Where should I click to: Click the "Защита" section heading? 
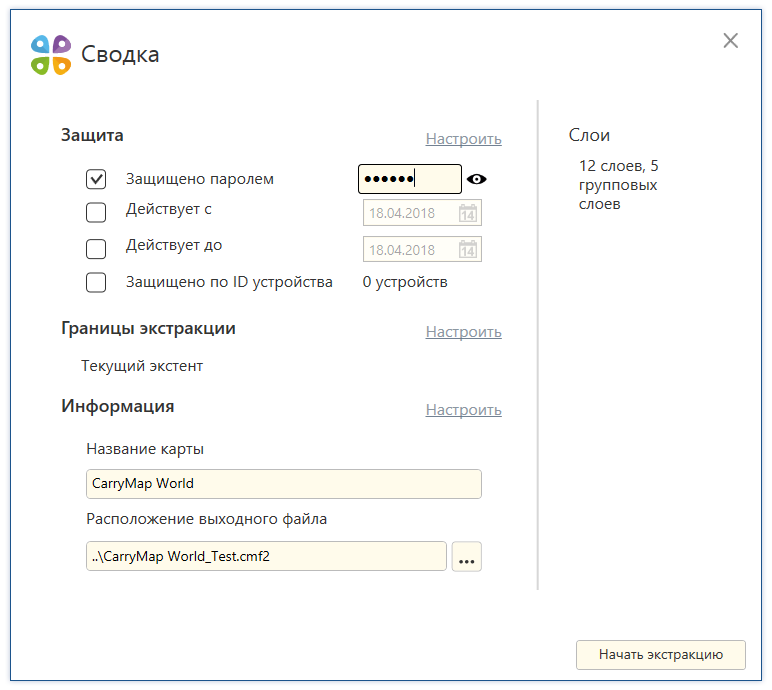click(x=92, y=135)
